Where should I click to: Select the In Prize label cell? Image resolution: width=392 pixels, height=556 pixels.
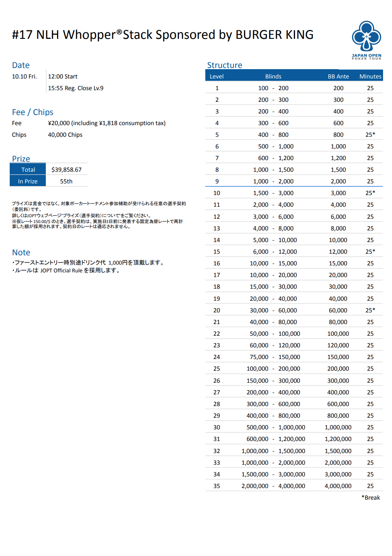(x=28, y=181)
